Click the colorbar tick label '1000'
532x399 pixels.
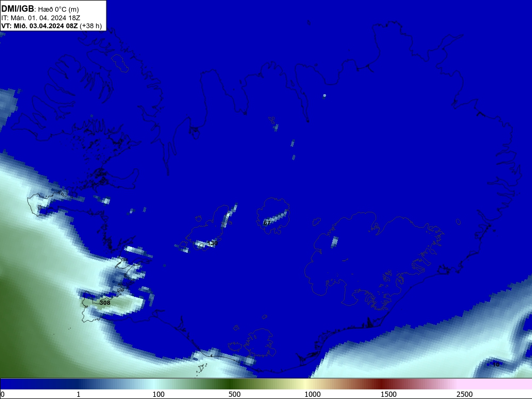[312, 394]
